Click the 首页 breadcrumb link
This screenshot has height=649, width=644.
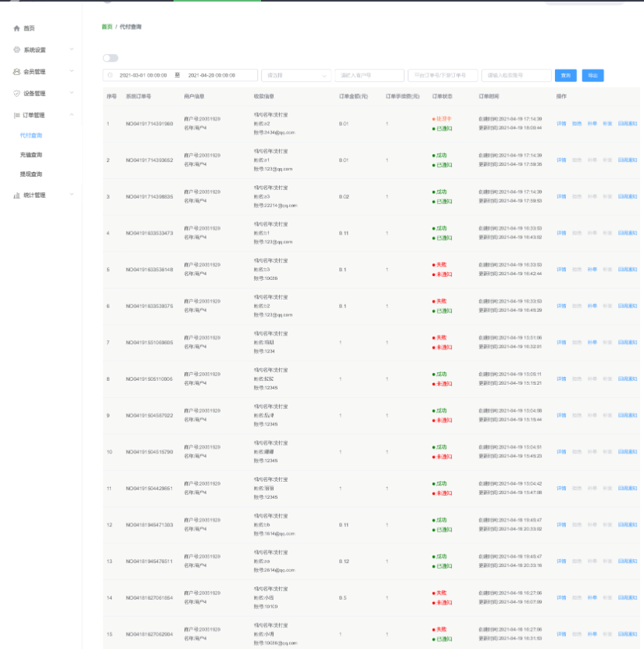(107, 27)
